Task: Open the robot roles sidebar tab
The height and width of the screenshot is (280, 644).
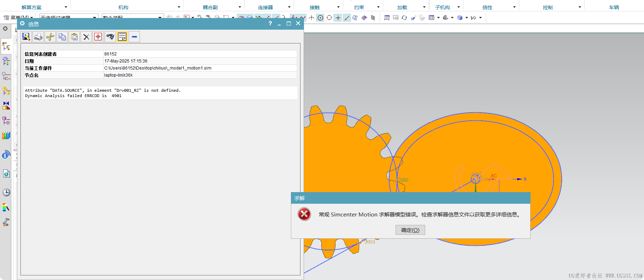Action: click(6, 222)
